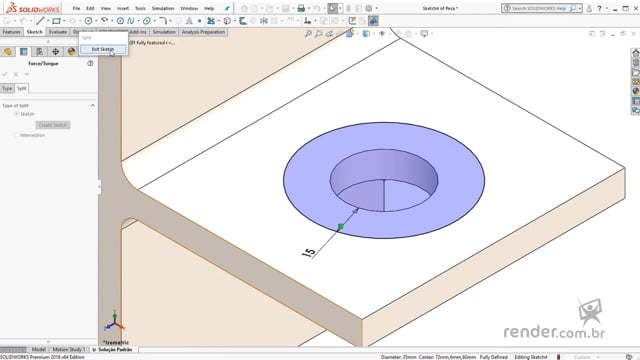The image size is (640, 360).
Task: Click the Create Sketch button
Action: [53, 125]
